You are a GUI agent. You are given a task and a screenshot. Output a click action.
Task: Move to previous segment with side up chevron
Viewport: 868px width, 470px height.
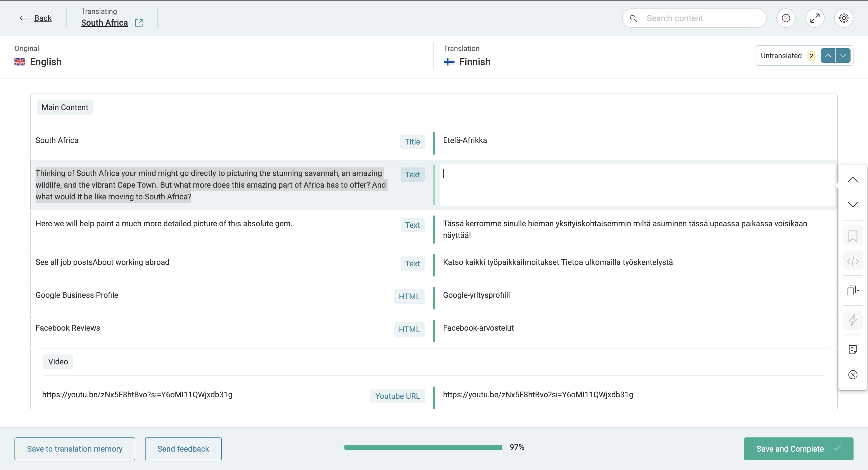853,180
